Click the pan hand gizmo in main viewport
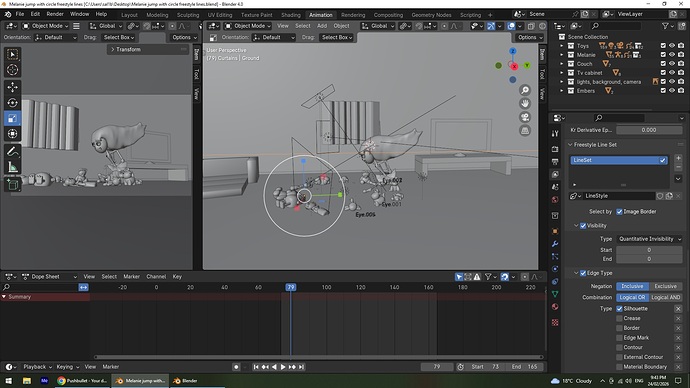Viewport: 690px width, 388px height. 525,103
